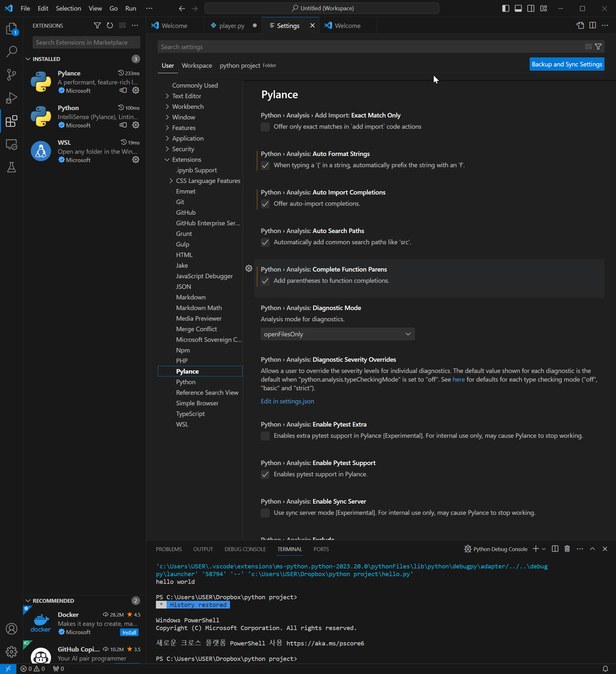616x674 pixels.
Task: Collapse the INSTALLED extensions section
Action: (28, 59)
